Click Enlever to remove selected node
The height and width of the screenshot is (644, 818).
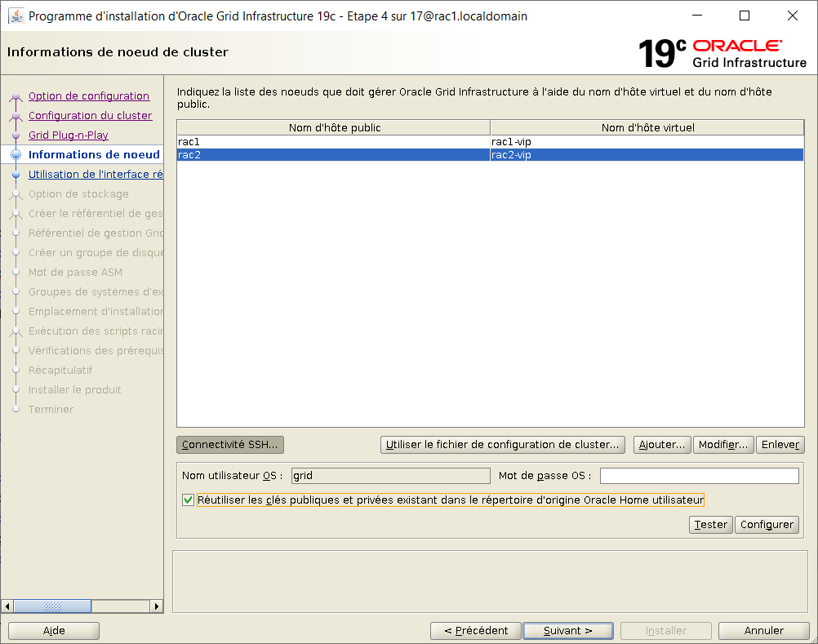click(x=780, y=445)
